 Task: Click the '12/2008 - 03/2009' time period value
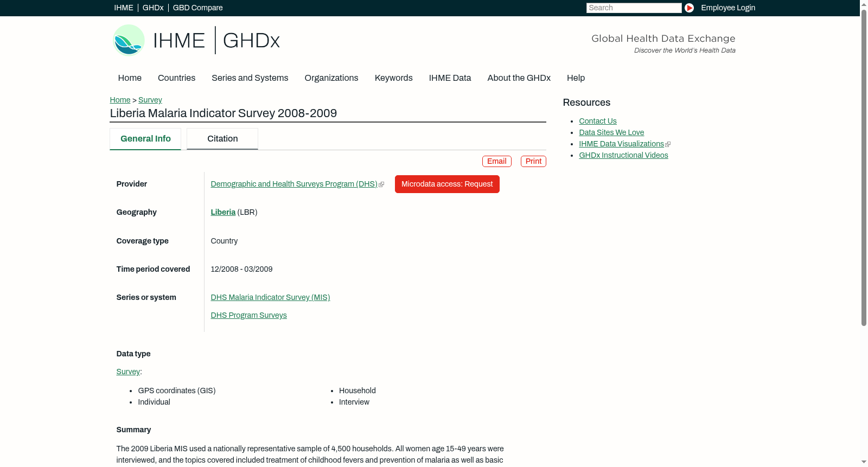click(x=241, y=270)
